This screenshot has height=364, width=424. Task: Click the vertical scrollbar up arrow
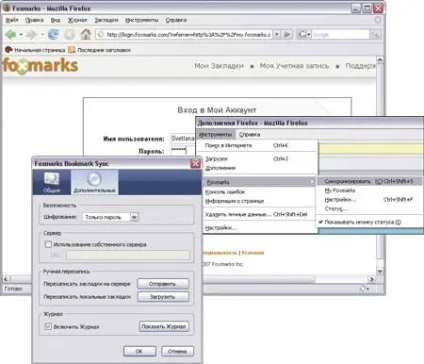point(380,60)
